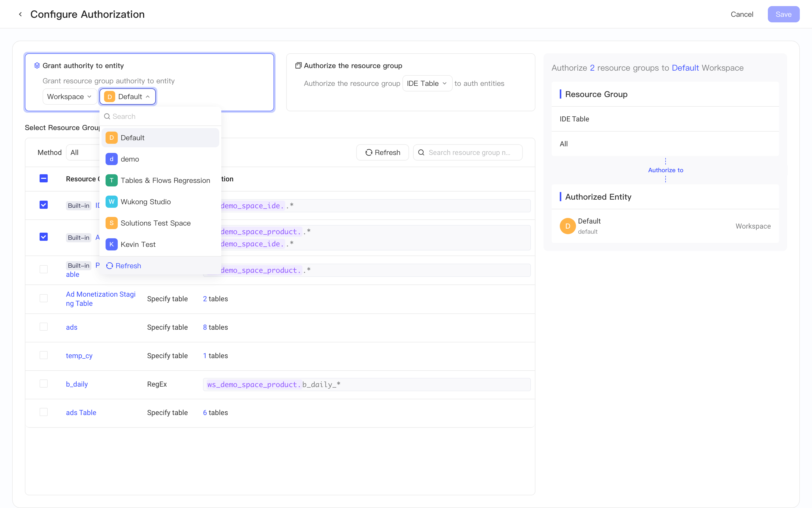Click the cyan W avatar of Wukong Studio
Viewport: 812px width, 508px height.
point(111,202)
